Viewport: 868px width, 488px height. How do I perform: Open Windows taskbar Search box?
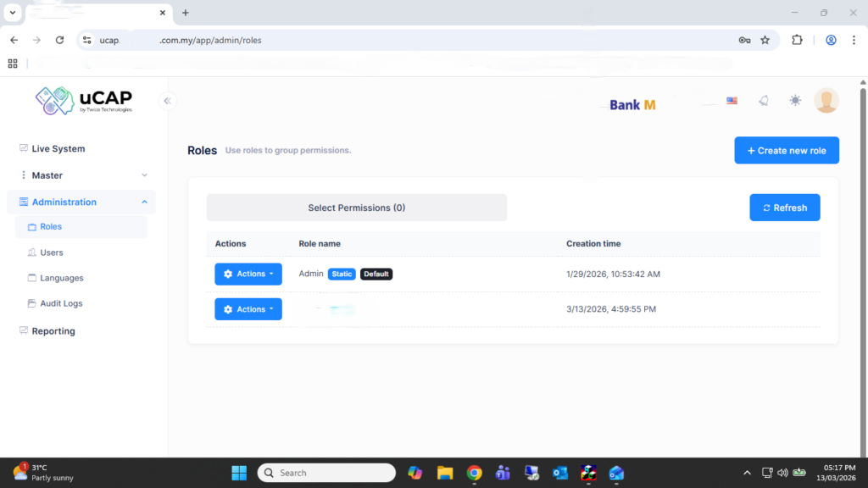(326, 473)
